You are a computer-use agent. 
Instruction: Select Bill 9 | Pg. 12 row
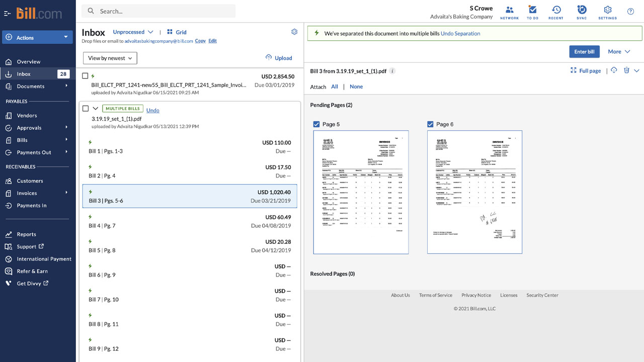click(190, 344)
